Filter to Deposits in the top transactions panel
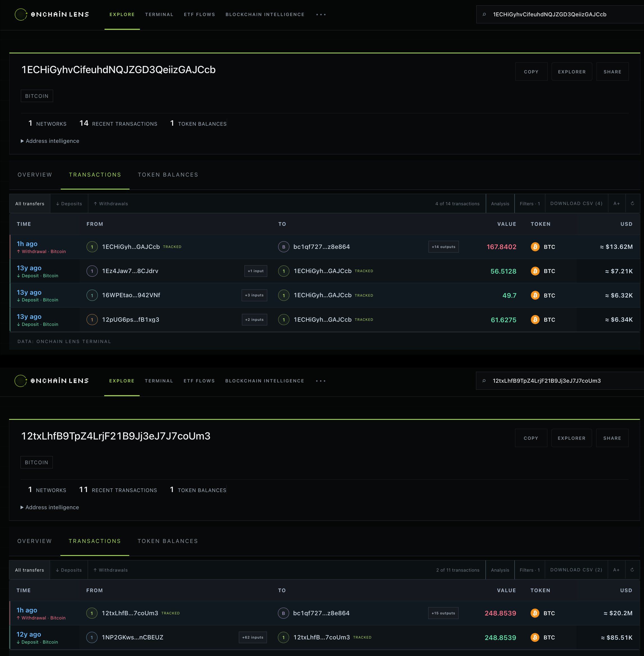Screen dimensions: 644x656 pyautogui.click(x=69, y=203)
